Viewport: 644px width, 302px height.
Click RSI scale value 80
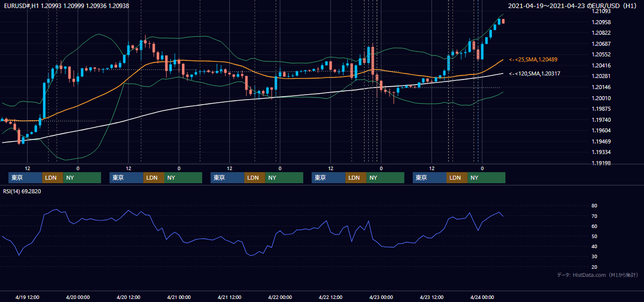pos(595,206)
